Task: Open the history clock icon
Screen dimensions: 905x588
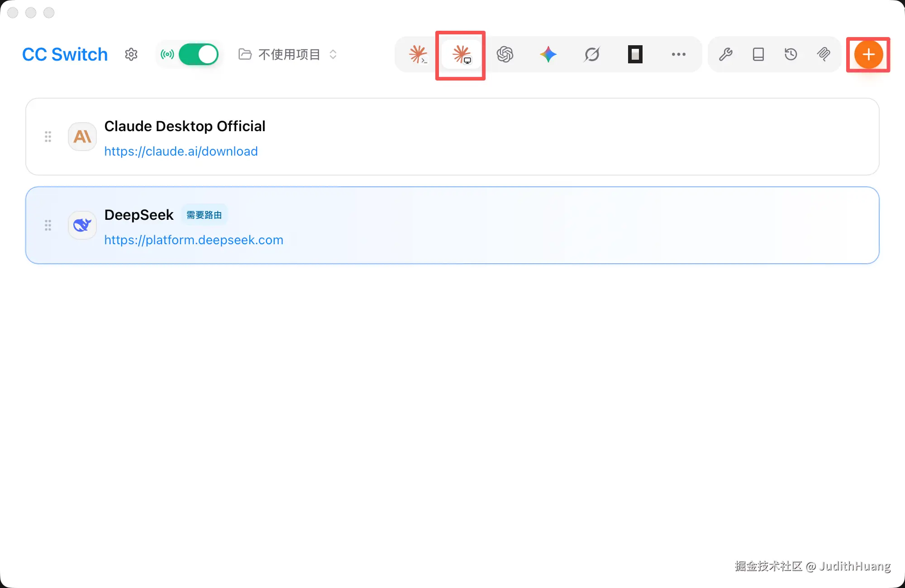Action: pos(791,54)
